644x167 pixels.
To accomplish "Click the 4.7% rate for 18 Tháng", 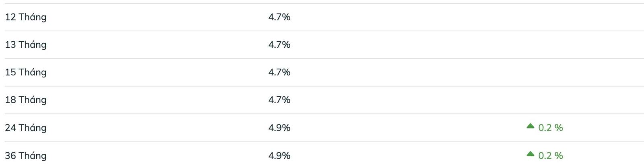I will point(279,100).
